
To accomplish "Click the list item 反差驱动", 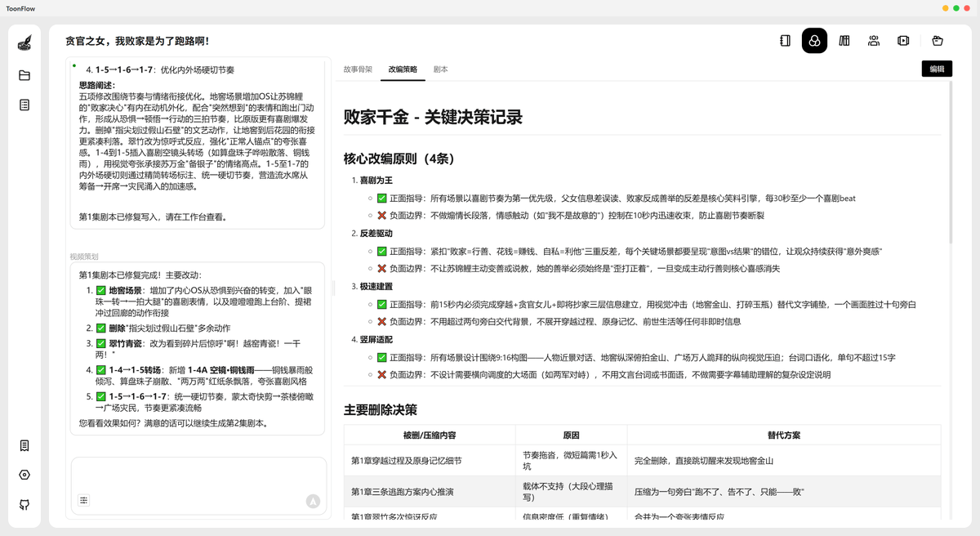I will 376,234.
